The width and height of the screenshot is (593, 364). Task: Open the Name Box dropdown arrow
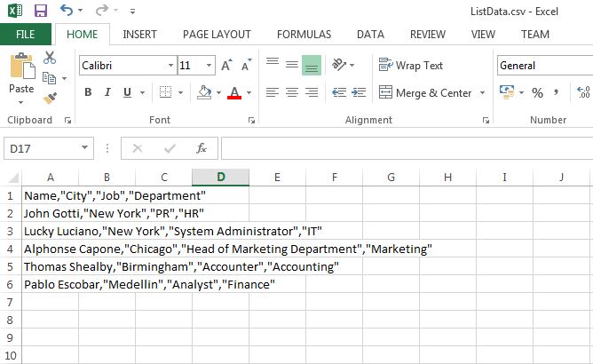pos(85,148)
